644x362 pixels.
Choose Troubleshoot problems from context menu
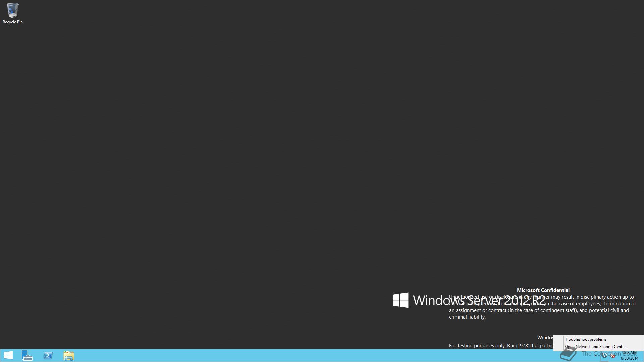coord(598,339)
